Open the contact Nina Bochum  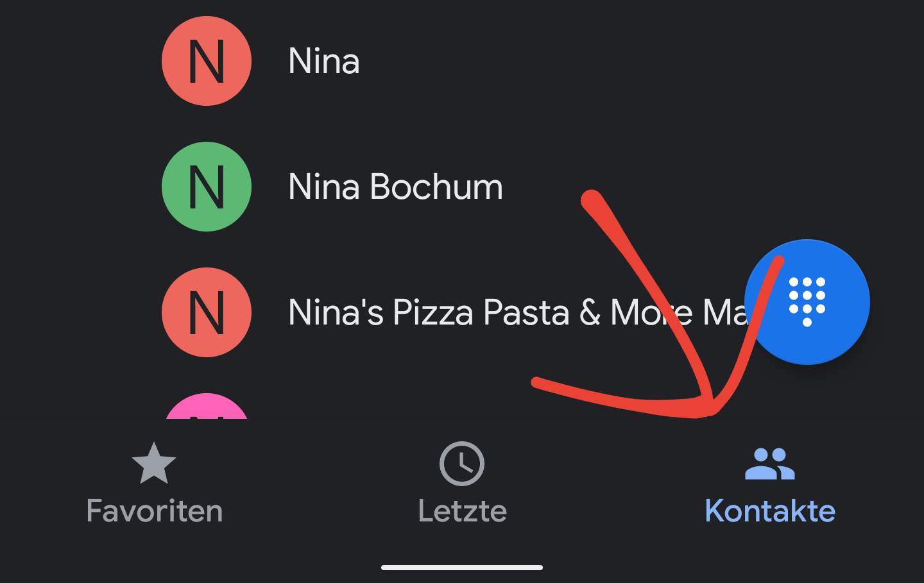coord(395,187)
